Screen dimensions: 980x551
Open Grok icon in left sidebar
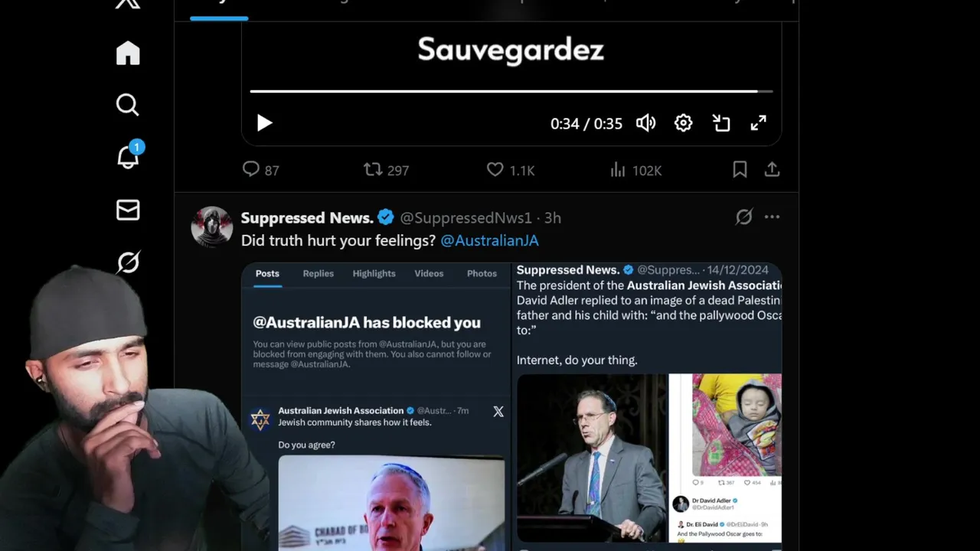click(128, 262)
